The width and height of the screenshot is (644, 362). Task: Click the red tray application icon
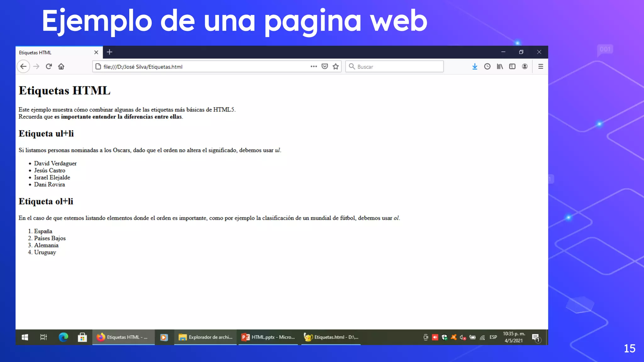tap(435, 337)
